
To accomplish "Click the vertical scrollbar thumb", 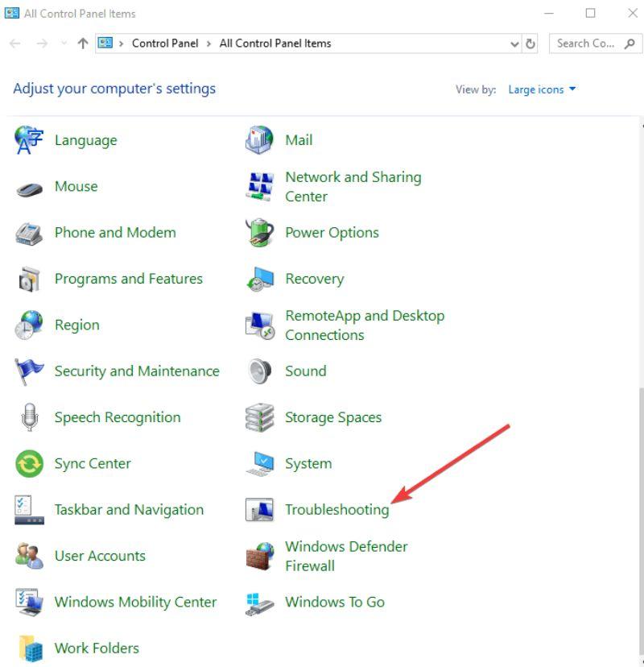I will (x=642, y=521).
